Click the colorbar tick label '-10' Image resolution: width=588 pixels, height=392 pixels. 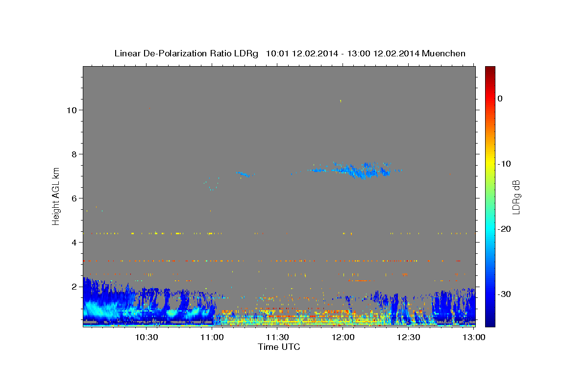point(504,164)
